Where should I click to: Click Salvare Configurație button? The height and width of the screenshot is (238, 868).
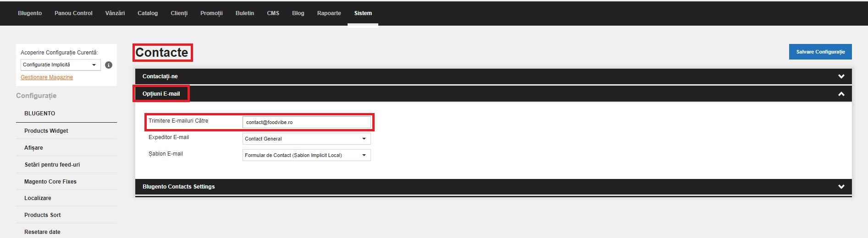click(820, 52)
